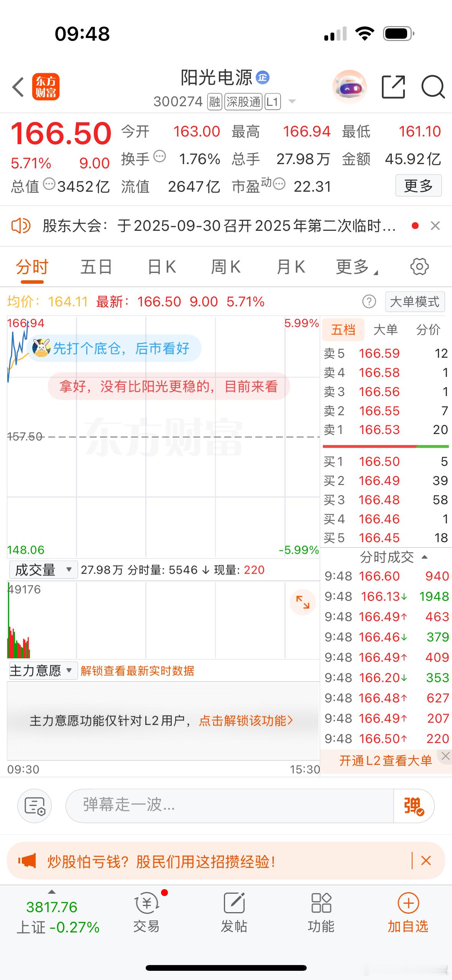Tap the 总值 info bubble icon

click(x=49, y=184)
